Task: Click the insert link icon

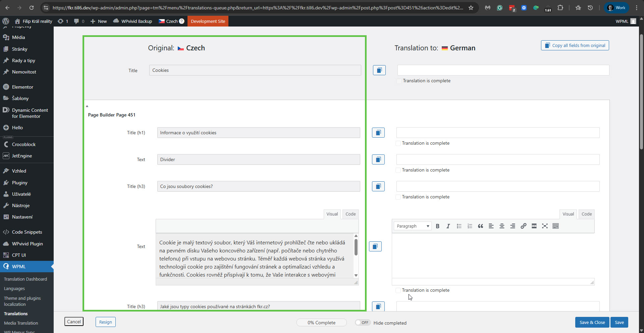Action: [523, 226]
